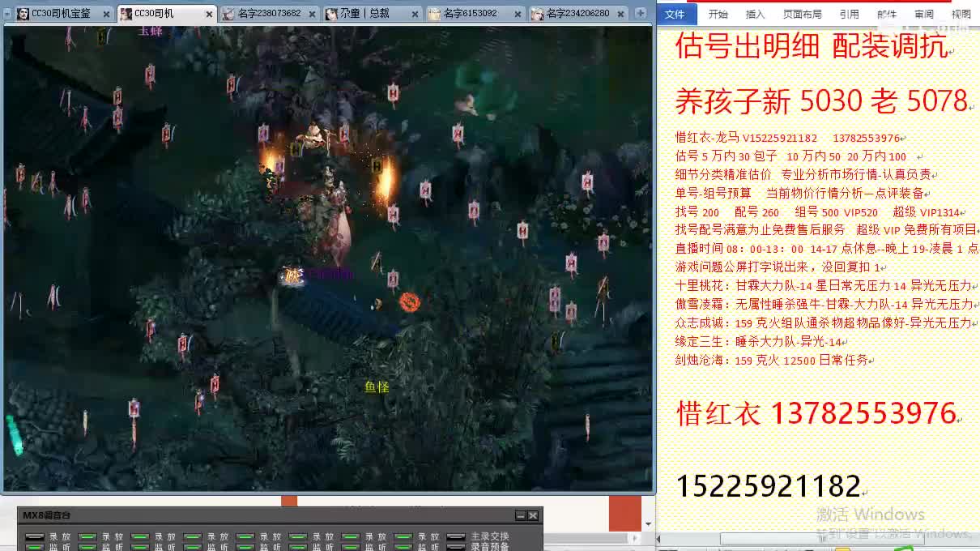Close the 名字238073682 tab
This screenshot has width=980, height=551.
click(313, 14)
